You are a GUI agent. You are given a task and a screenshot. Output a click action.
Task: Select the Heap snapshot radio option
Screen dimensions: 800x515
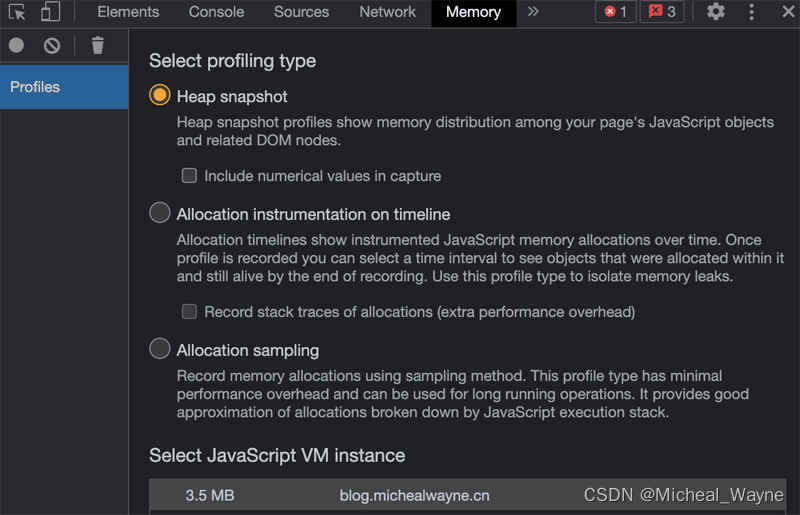[x=159, y=96]
